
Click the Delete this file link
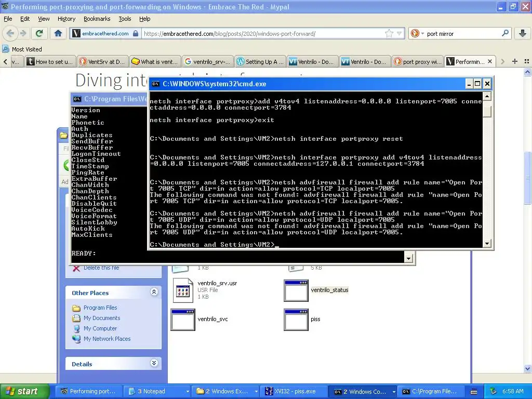pyautogui.click(x=101, y=268)
